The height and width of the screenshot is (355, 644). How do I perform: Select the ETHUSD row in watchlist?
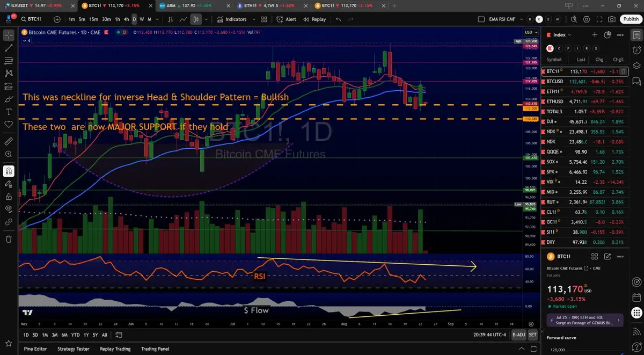[586, 101]
